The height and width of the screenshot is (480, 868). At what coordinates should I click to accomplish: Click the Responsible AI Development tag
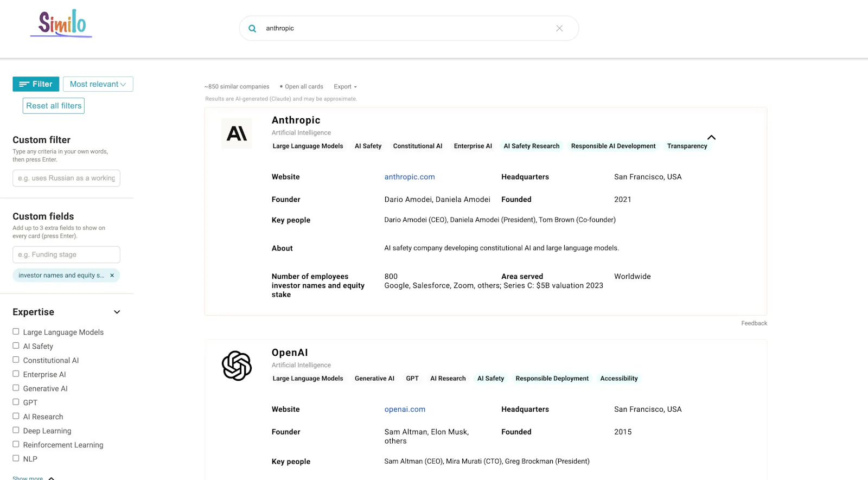click(613, 146)
